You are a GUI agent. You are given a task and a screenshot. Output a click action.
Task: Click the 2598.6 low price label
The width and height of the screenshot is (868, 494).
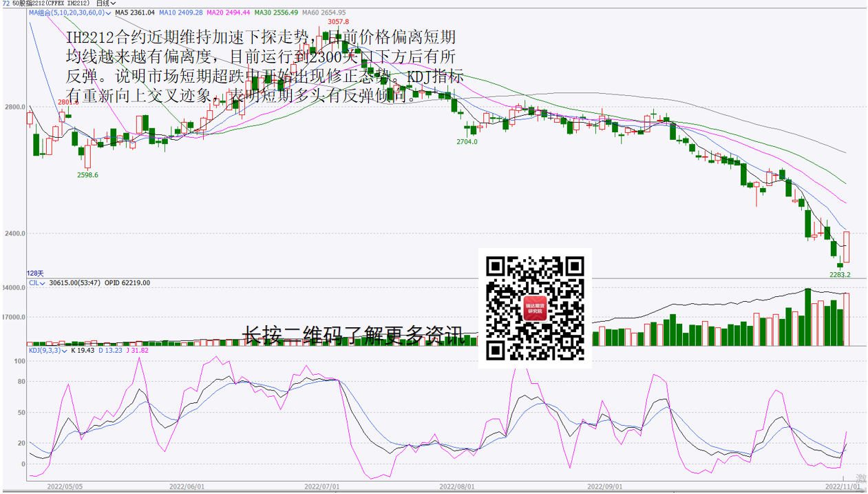87,175
